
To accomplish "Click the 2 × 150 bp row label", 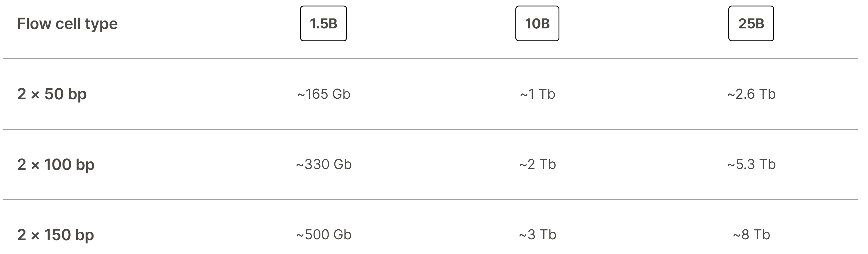I will coord(56,235).
